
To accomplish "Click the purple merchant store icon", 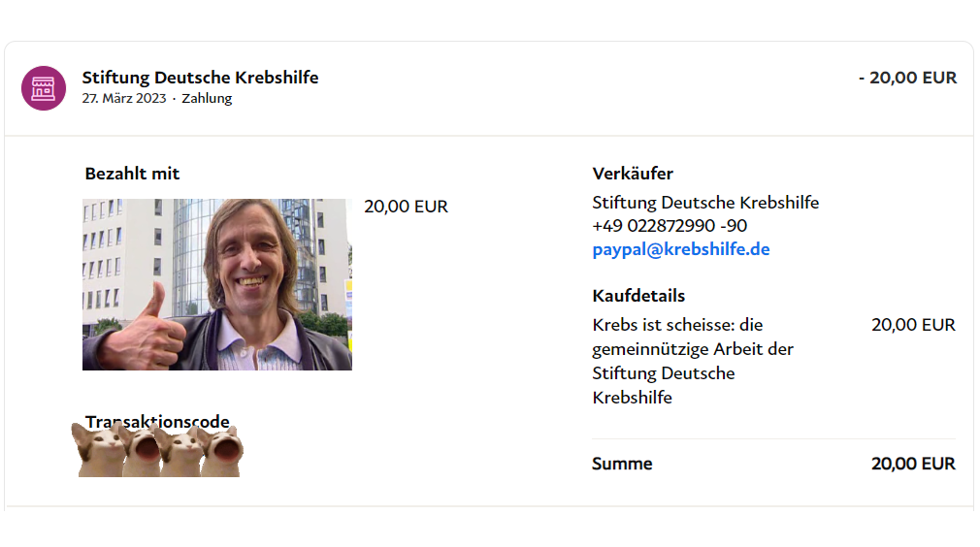I will click(44, 88).
